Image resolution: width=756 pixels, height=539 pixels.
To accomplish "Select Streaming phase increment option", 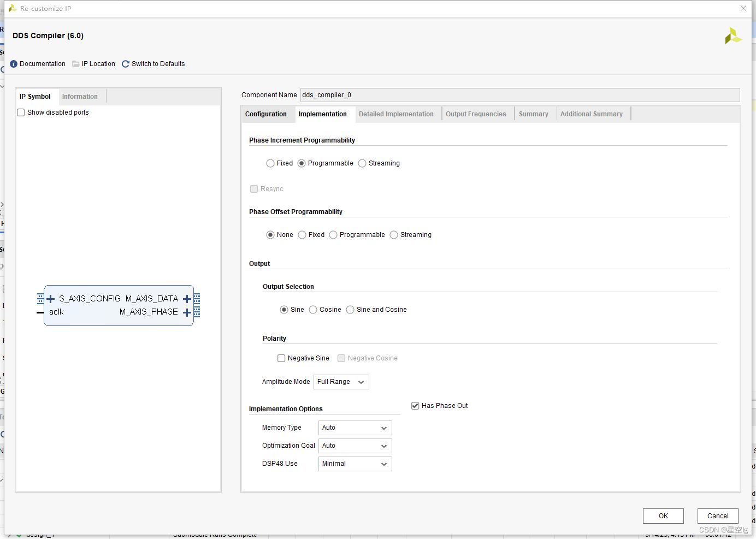I will [362, 163].
